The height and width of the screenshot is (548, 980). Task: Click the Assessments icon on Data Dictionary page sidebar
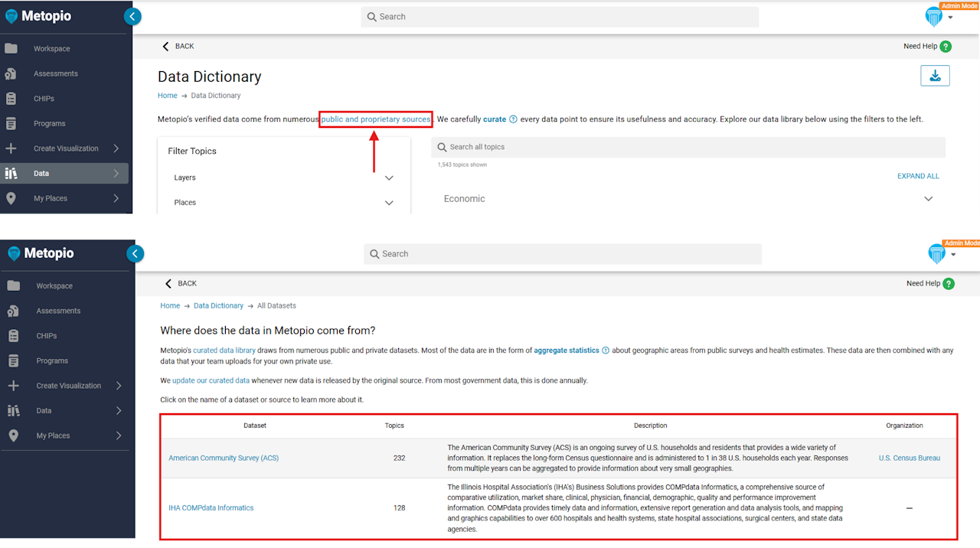[x=11, y=73]
